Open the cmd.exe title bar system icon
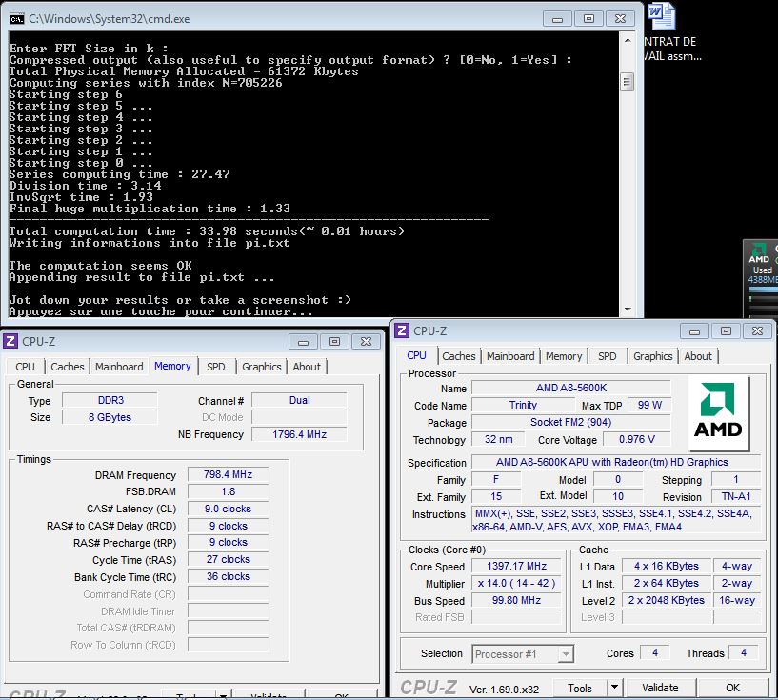The height and width of the screenshot is (700, 778). [x=16, y=19]
